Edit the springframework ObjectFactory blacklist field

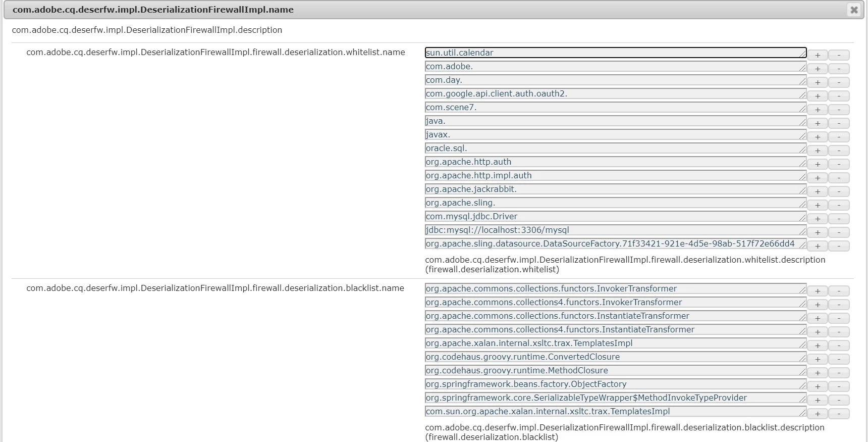(616, 384)
